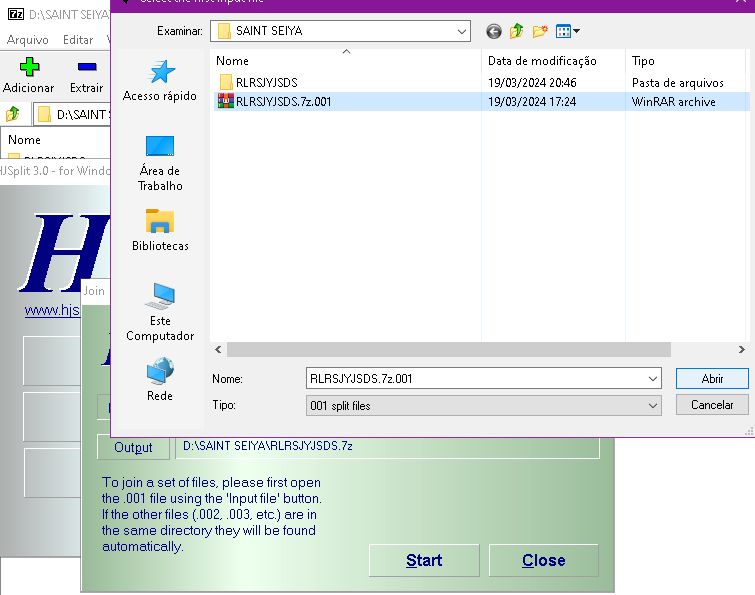
Task: Click the Extrair blue minus icon
Action: tap(87, 69)
